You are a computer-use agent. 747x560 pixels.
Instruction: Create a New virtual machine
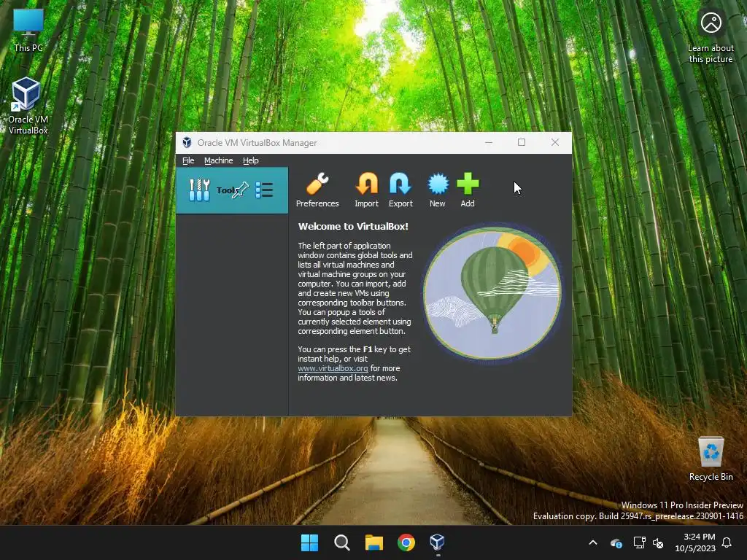pyautogui.click(x=438, y=190)
